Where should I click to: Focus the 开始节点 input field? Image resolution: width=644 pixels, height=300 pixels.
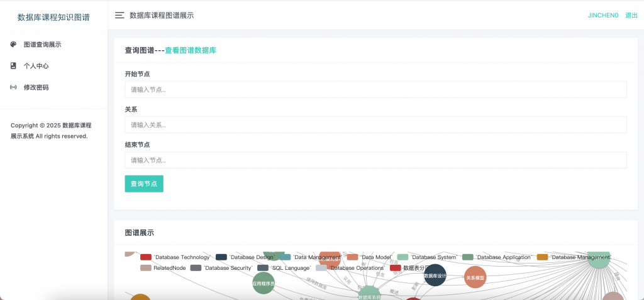pos(376,89)
